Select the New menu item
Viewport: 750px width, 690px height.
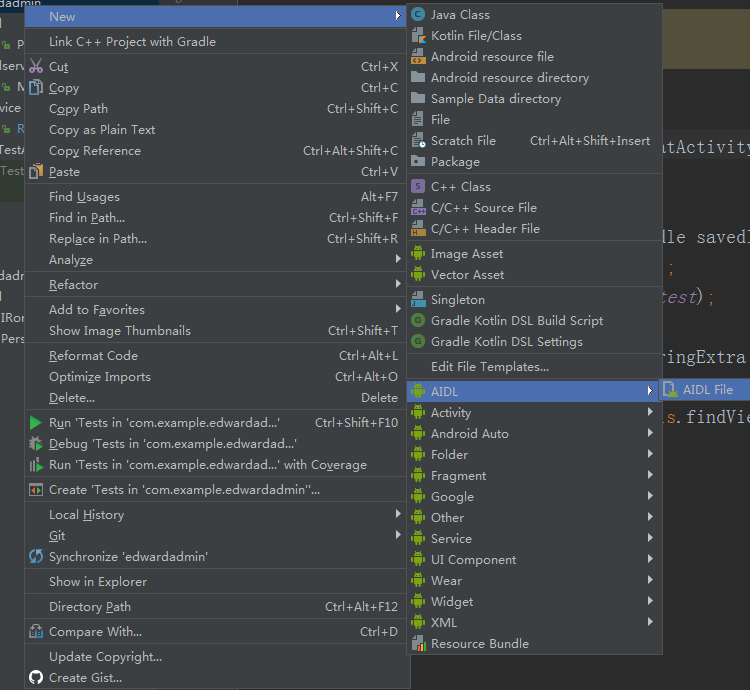(215, 17)
